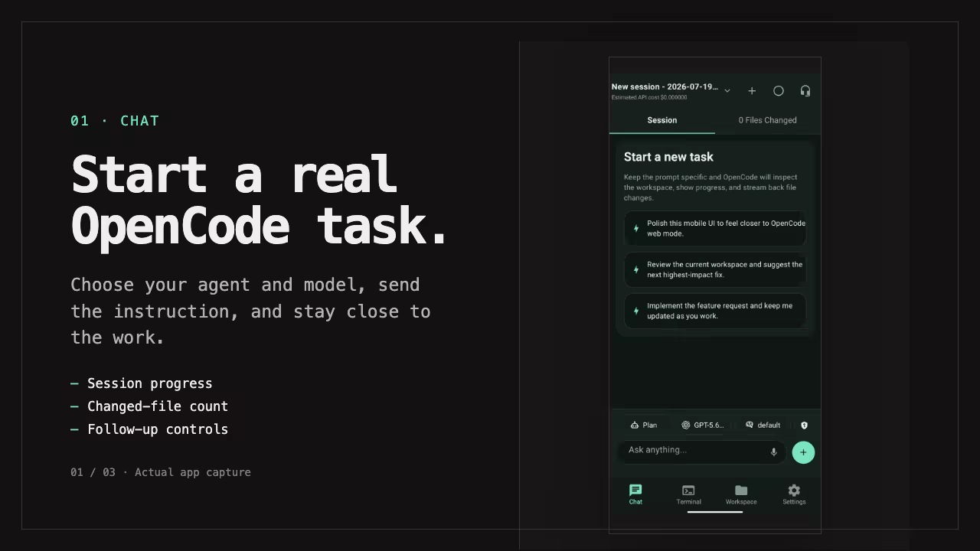
Task: Click the 'Start a new task' heading
Action: pos(668,157)
